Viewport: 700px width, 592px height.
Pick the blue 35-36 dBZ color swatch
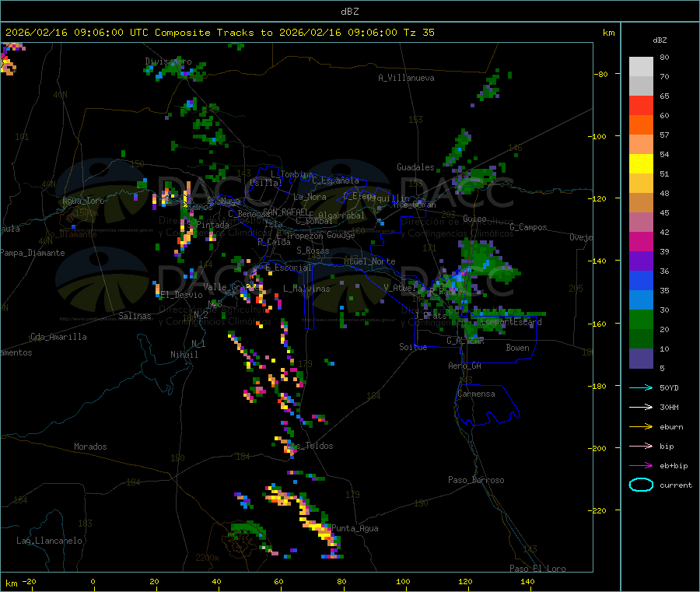[641, 280]
